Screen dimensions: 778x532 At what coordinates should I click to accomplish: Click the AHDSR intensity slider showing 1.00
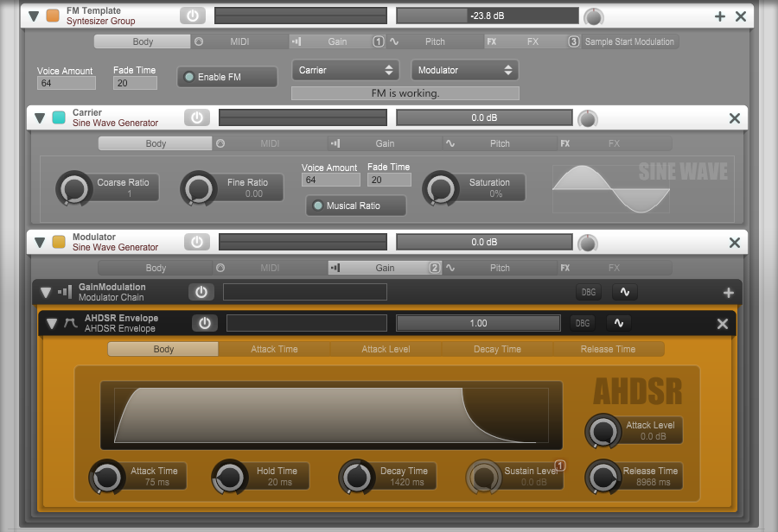point(478,323)
